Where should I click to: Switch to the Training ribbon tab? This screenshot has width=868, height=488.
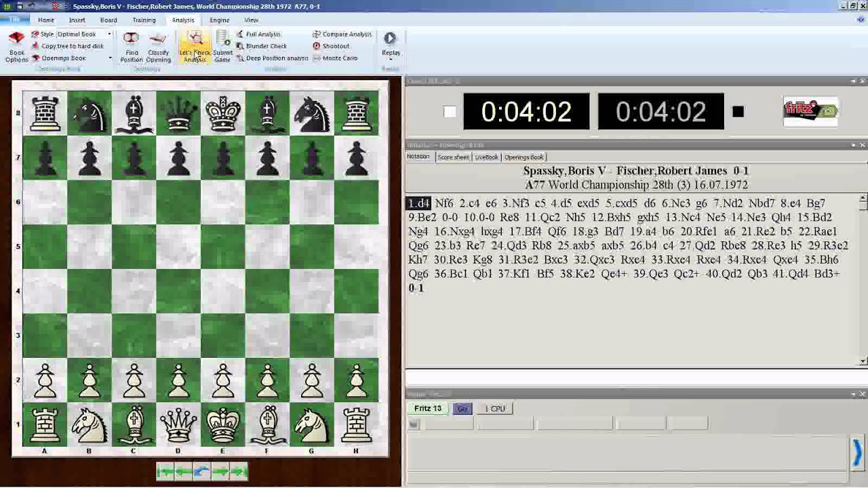point(144,20)
